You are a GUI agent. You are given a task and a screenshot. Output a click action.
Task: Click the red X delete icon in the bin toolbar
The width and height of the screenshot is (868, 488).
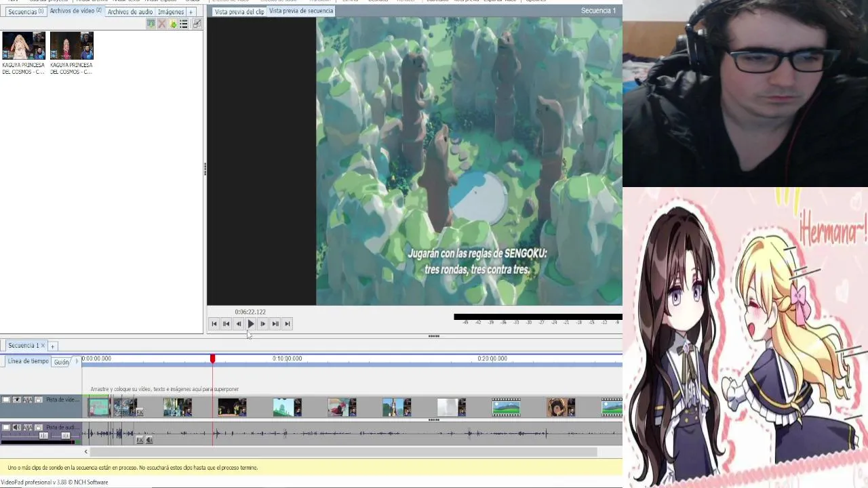pos(161,24)
